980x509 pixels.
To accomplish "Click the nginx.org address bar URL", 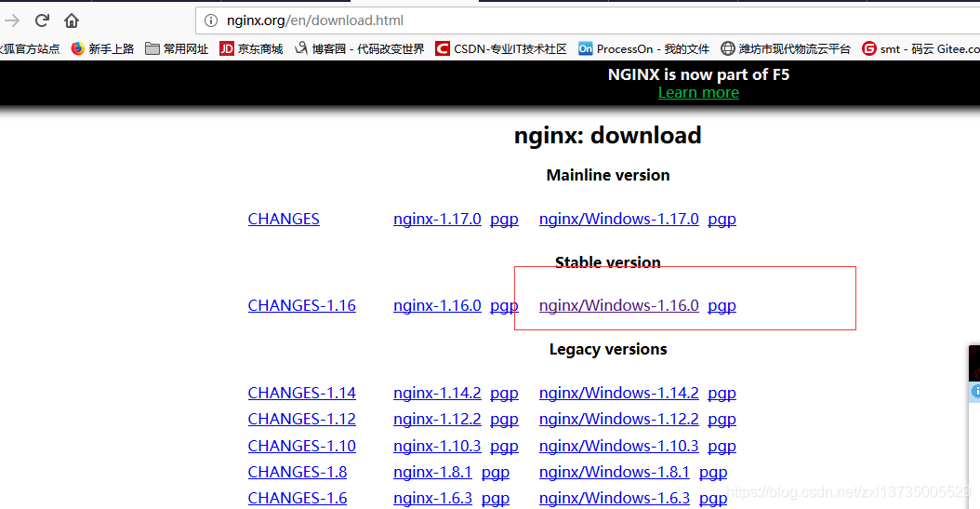I will (x=315, y=20).
